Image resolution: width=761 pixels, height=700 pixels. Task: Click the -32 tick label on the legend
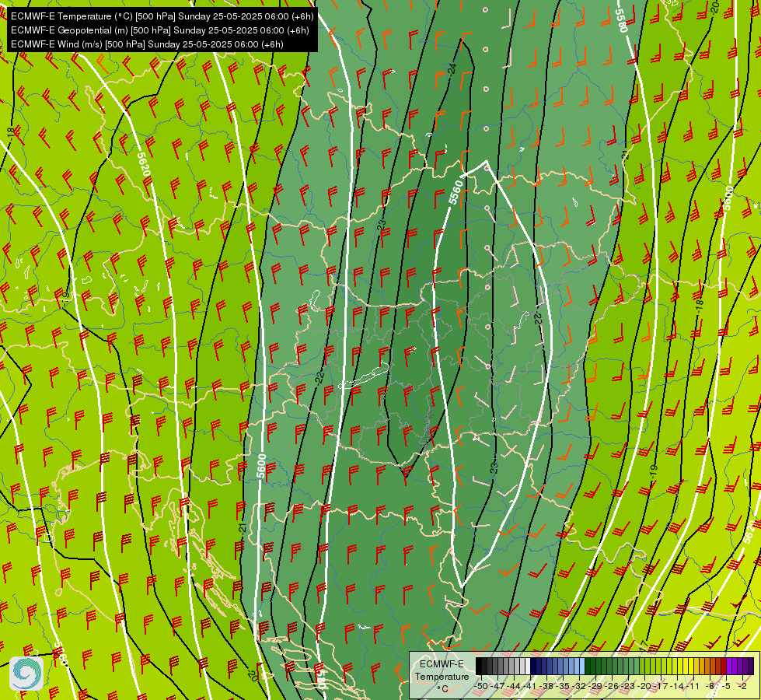pyautogui.click(x=579, y=686)
